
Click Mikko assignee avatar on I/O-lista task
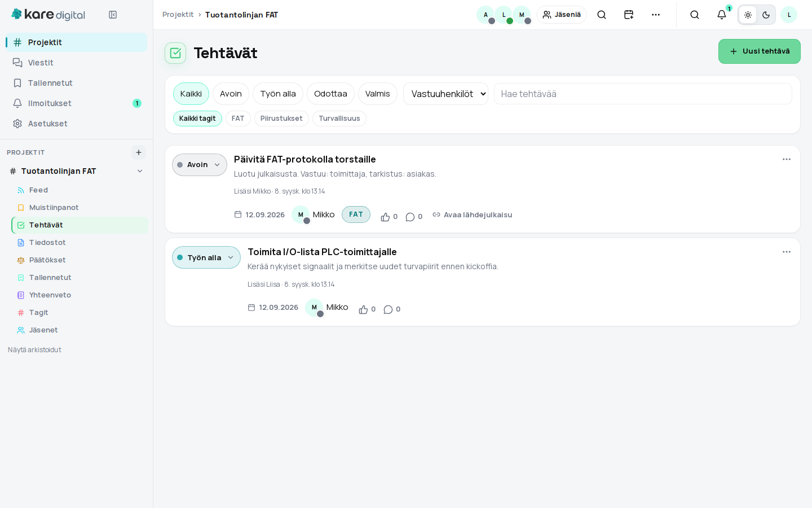(x=314, y=307)
